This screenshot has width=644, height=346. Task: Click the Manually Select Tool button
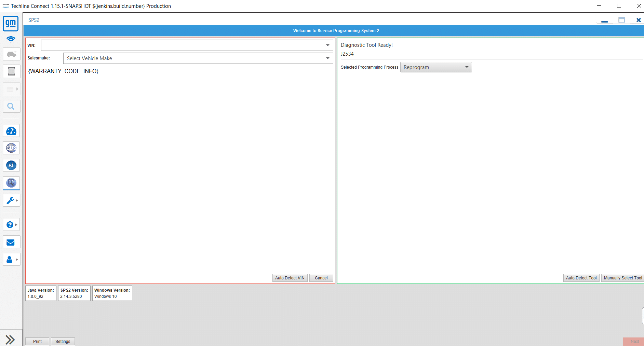(623, 278)
